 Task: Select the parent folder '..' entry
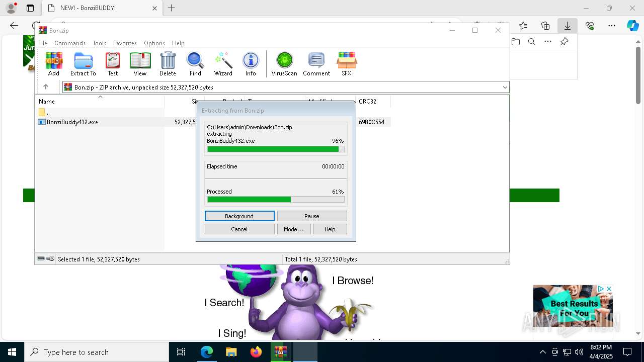click(x=44, y=112)
